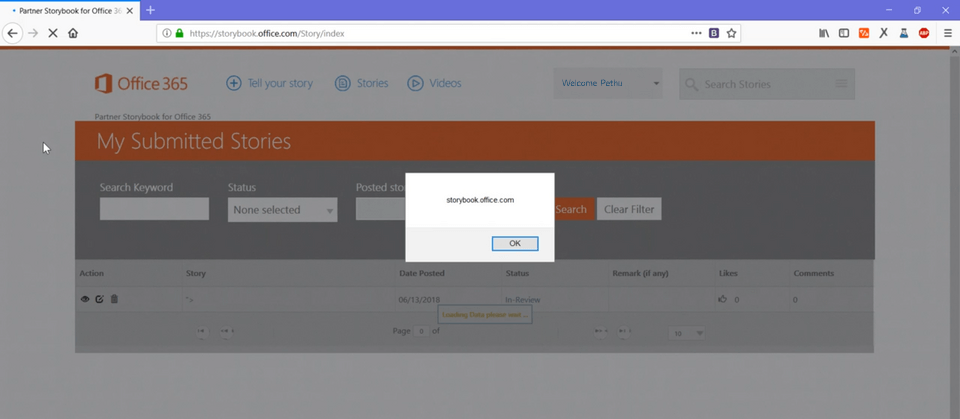Click the orange extension icon in toolbar
This screenshot has height=419, width=960.
coord(864,33)
